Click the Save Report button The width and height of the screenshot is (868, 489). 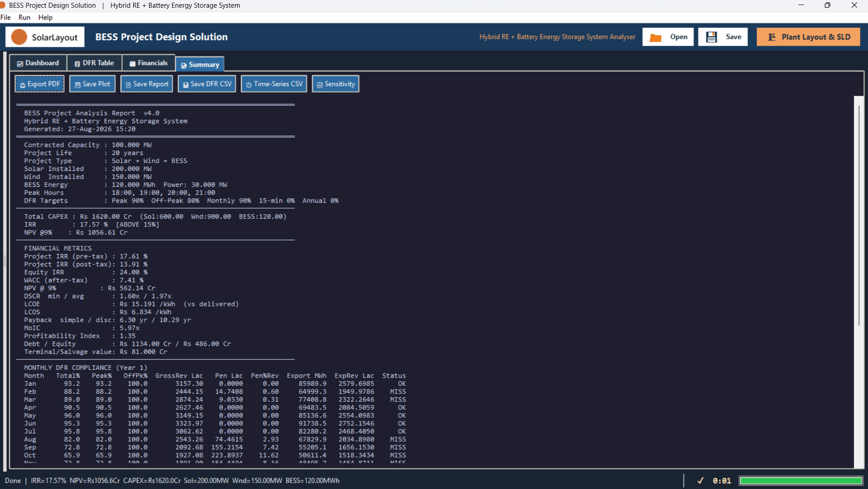147,84
